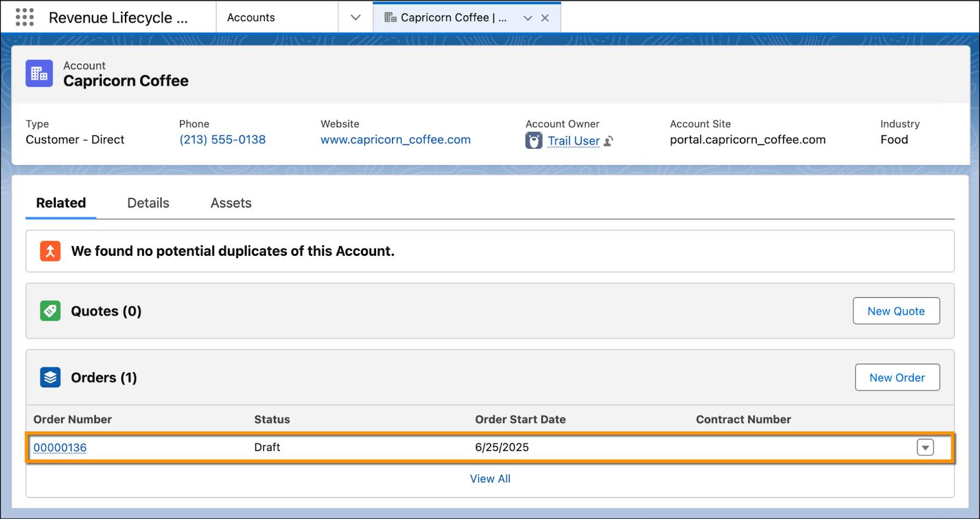980x519 pixels.
Task: Click the Account building icon in header
Action: (x=39, y=73)
